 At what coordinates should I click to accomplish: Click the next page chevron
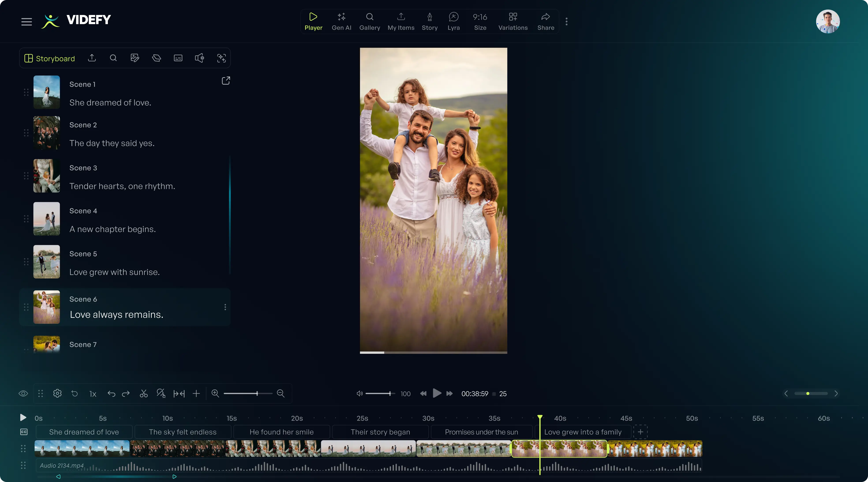[836, 394]
